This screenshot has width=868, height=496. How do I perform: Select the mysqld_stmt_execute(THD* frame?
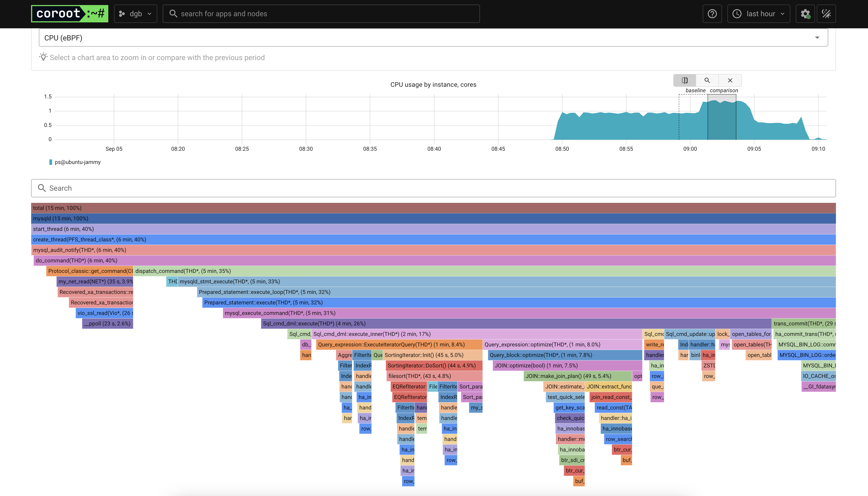(507, 282)
